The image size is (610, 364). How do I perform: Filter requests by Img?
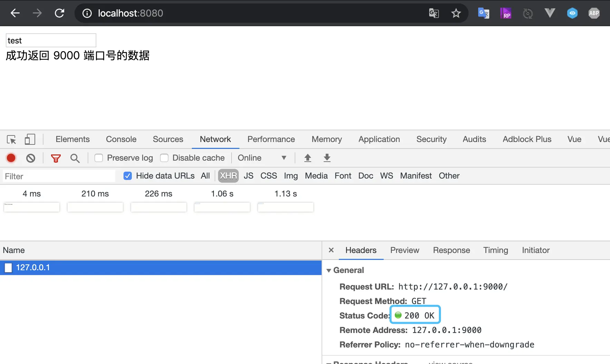pos(291,176)
